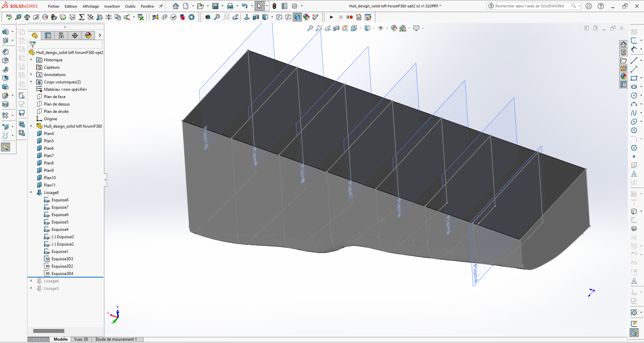This screenshot has width=644, height=343.
Task: Open the Mass Properties sigma tool
Action: [82, 17]
